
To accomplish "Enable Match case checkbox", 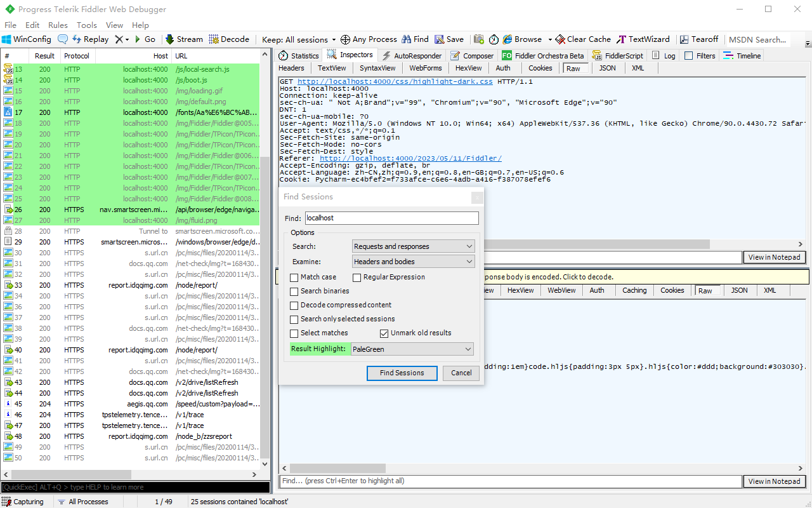I will [294, 277].
